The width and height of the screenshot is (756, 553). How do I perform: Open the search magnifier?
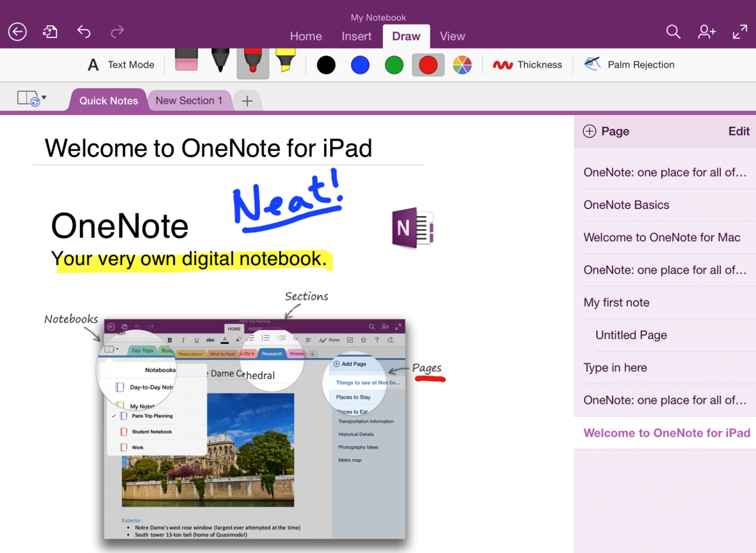[x=673, y=32]
